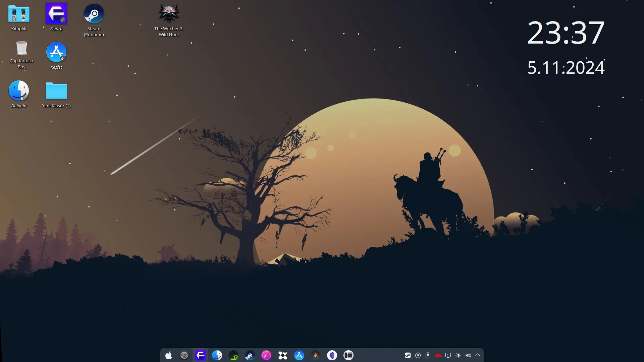
Task: Open the pink compass browser icon in the dock
Action: tap(266, 355)
